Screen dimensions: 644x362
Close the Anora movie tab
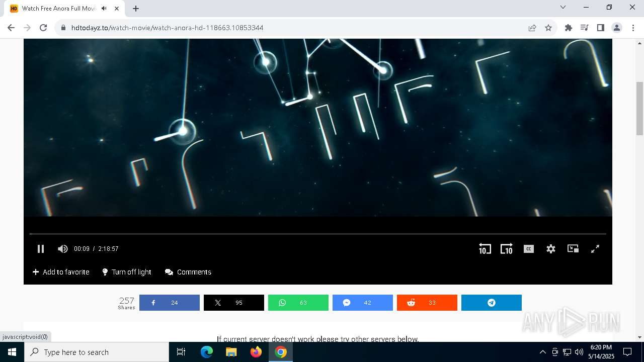(117, 9)
